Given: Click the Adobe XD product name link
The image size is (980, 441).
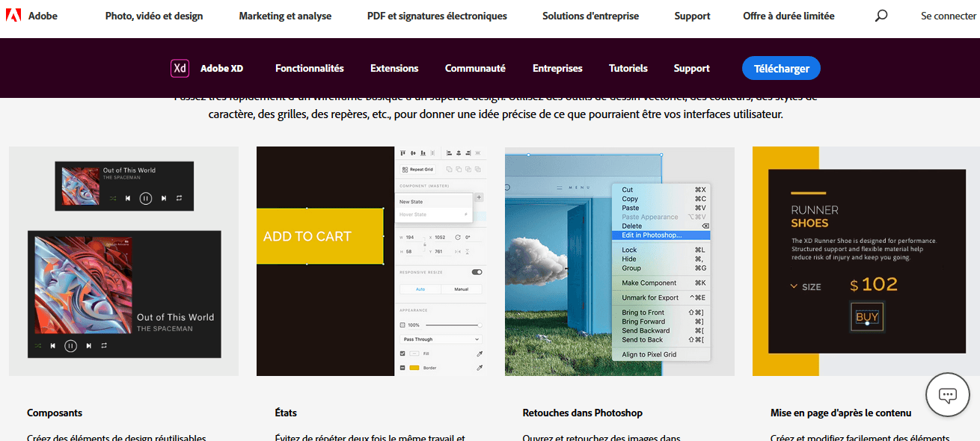Looking at the screenshot, I should pyautogui.click(x=221, y=68).
